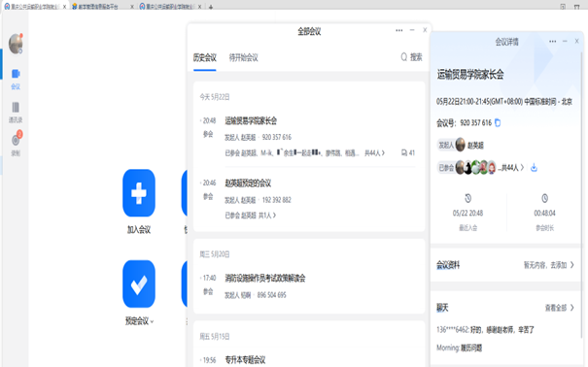Open 暂无内容，去添加 in 会议资料
Viewport: 588px width, 367px height.
click(x=548, y=265)
